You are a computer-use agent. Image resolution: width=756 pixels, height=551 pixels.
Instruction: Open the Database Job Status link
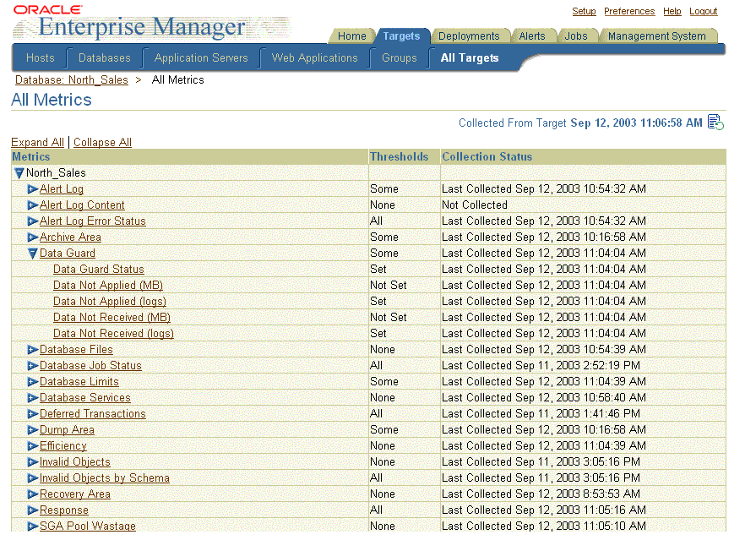click(90, 366)
